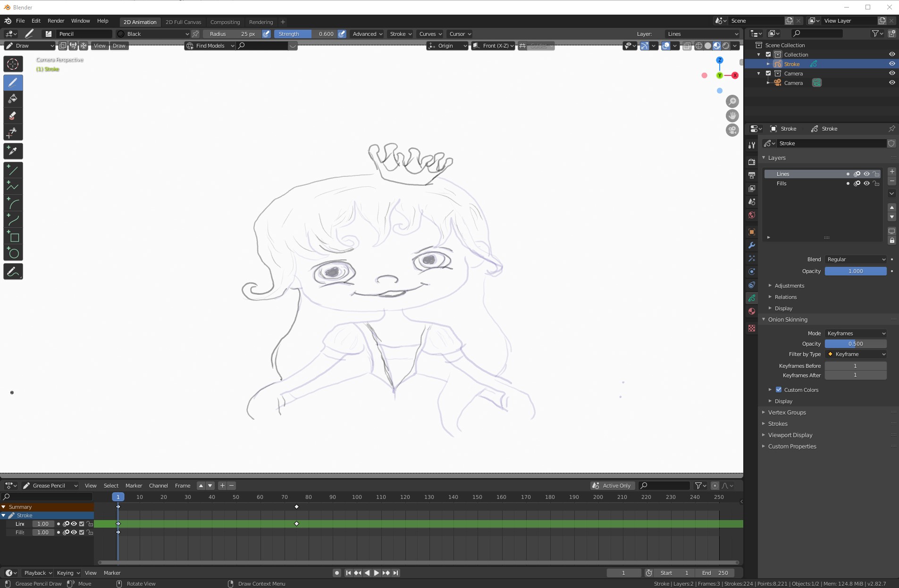Select the Eyedropper tool
This screenshot has height=588, width=899.
[13, 151]
